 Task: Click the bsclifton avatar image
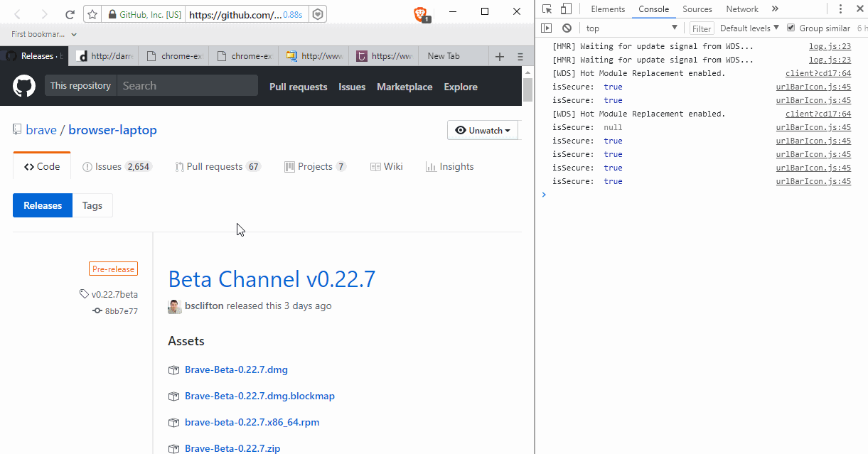tap(175, 306)
